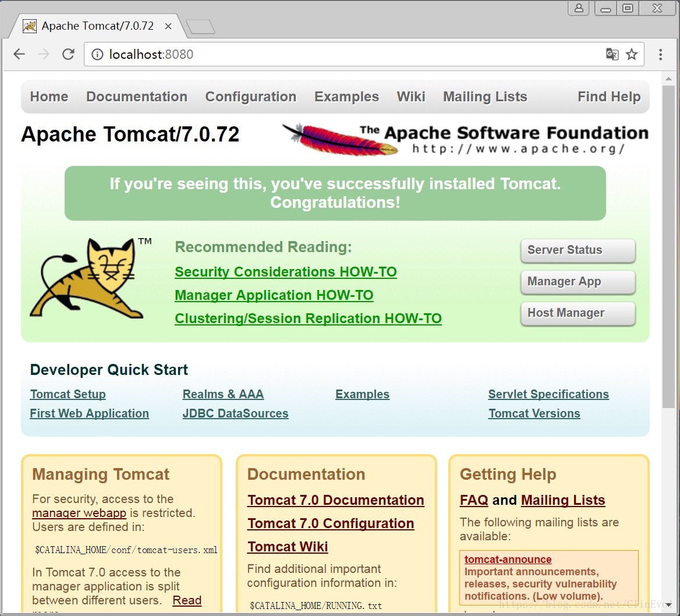Image resolution: width=680 pixels, height=616 pixels.
Task: Open the Manager App
Action: tap(578, 282)
